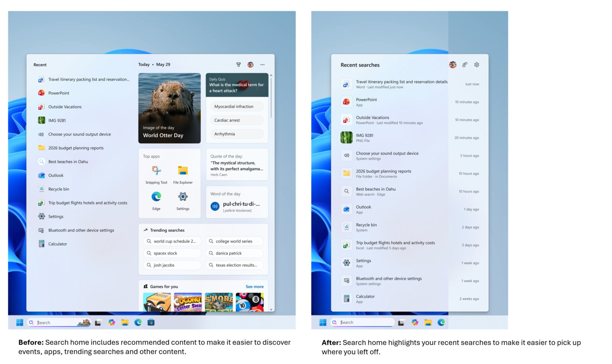Screen dimensions: 612x364
Task: Open Trip budget flights Excel result
Action: pyautogui.click(x=410, y=245)
